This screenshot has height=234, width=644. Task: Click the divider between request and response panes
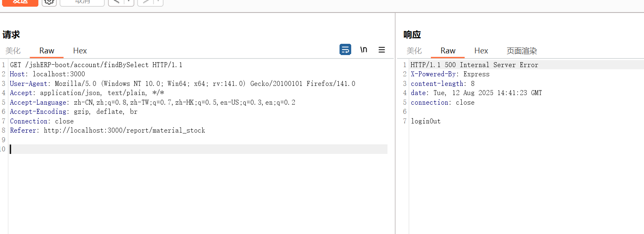click(395, 125)
